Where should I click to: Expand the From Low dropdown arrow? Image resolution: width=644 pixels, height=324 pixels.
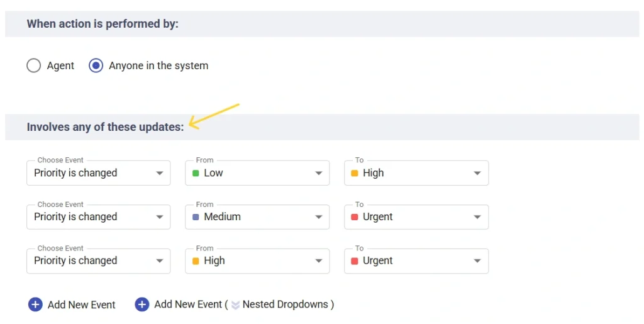(x=318, y=173)
